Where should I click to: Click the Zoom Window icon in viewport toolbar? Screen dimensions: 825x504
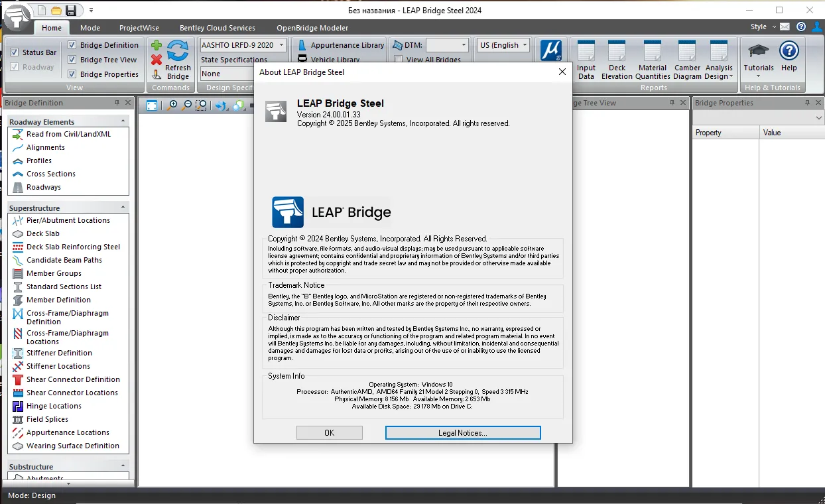tap(202, 105)
